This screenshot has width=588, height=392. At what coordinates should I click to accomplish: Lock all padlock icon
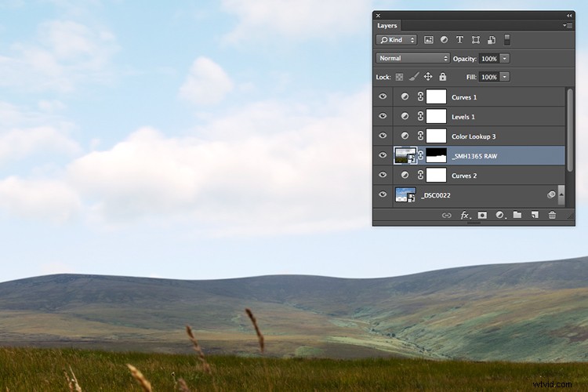pos(443,77)
